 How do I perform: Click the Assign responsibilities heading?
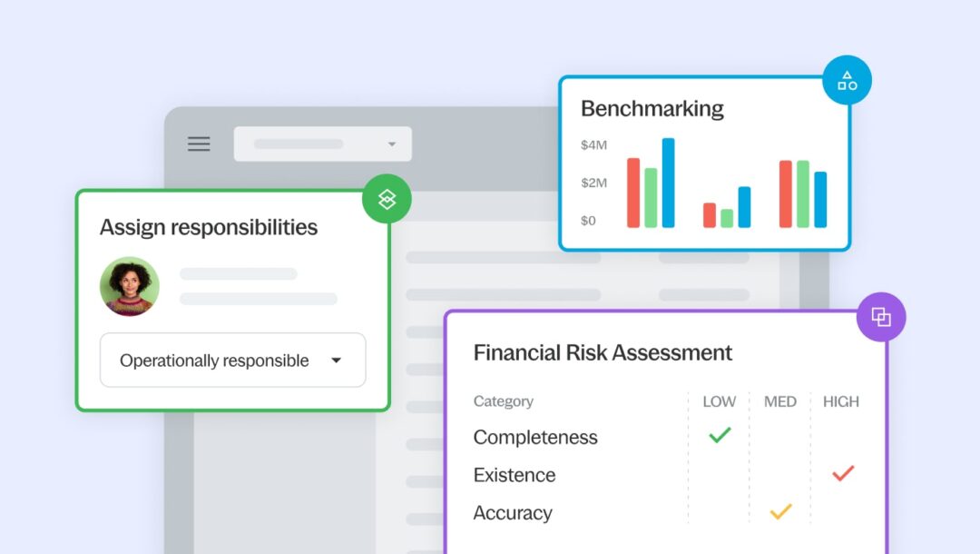[209, 227]
